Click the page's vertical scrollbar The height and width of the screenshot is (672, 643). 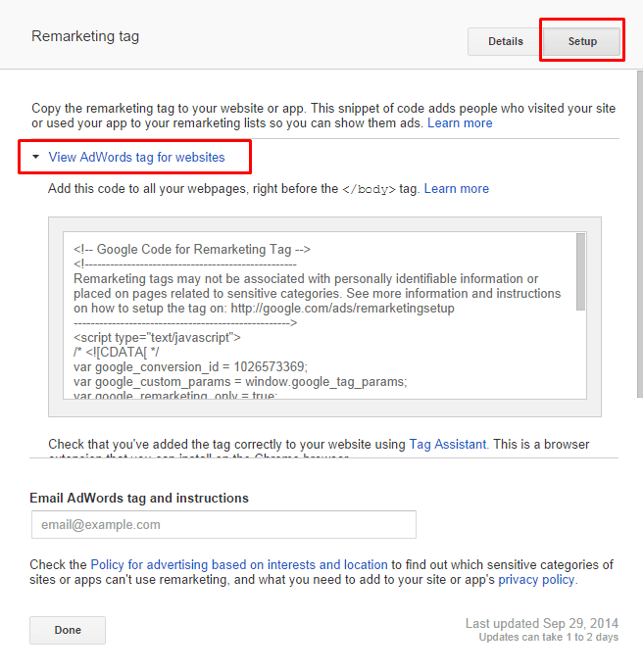point(639,234)
